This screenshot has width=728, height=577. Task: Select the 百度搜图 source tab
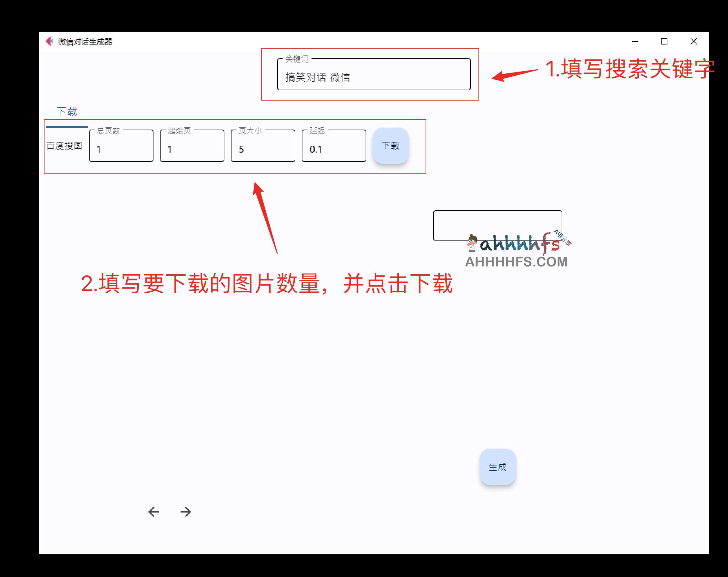point(64,146)
